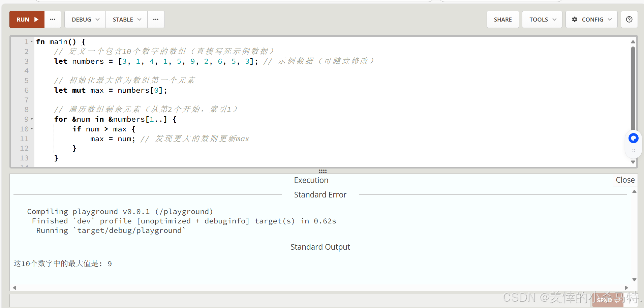Click the editor scroll up arrow
The height and width of the screenshot is (308, 644).
coord(633,42)
